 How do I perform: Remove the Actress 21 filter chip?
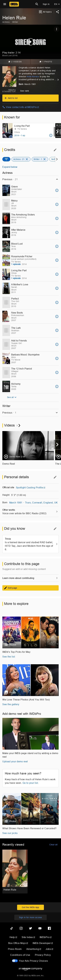[x=27, y=159]
